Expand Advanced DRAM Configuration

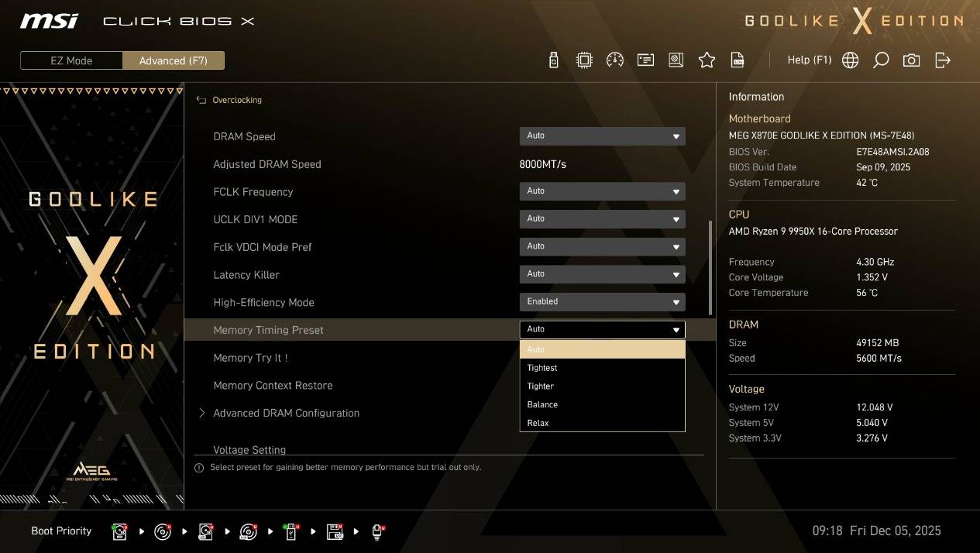pyautogui.click(x=286, y=414)
